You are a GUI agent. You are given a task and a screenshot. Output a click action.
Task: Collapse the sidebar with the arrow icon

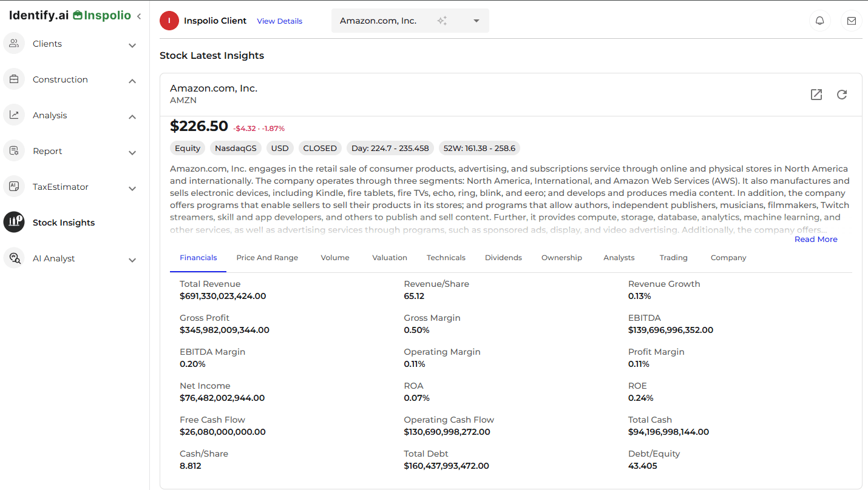coord(139,16)
